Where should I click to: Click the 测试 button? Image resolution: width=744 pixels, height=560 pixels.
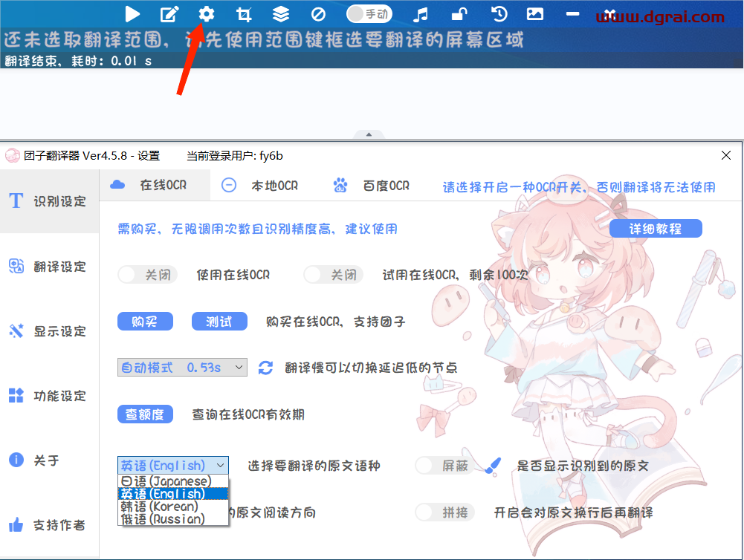pos(219,322)
